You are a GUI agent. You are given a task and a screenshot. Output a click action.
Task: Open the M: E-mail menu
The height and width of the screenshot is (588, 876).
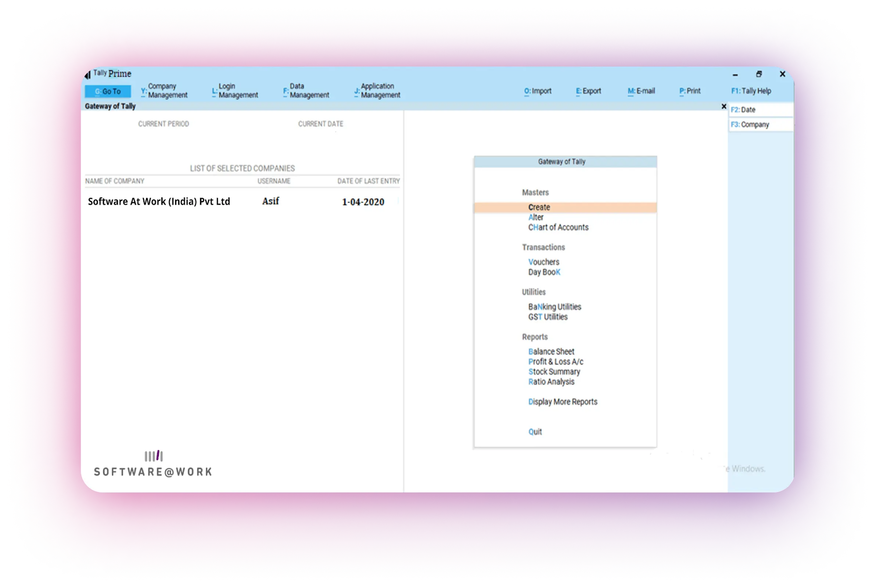[641, 91]
